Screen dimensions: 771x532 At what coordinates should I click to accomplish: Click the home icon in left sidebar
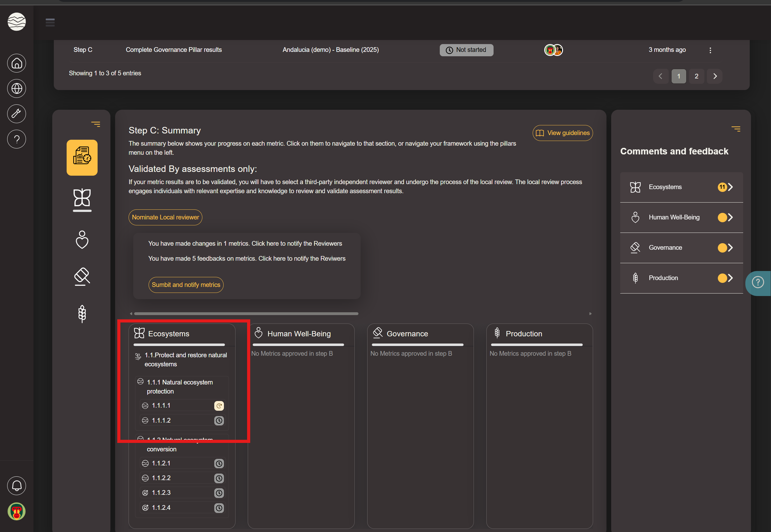pyautogui.click(x=16, y=63)
